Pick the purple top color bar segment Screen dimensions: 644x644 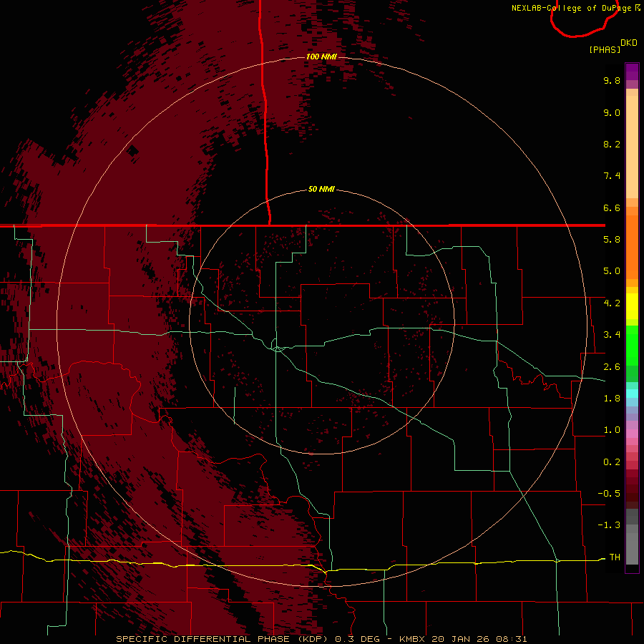pyautogui.click(x=632, y=72)
